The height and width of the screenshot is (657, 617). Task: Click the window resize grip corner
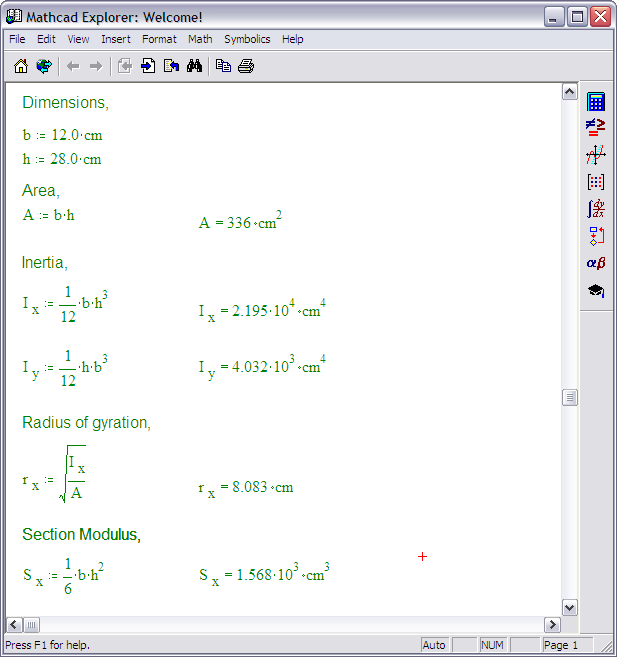click(x=606, y=646)
